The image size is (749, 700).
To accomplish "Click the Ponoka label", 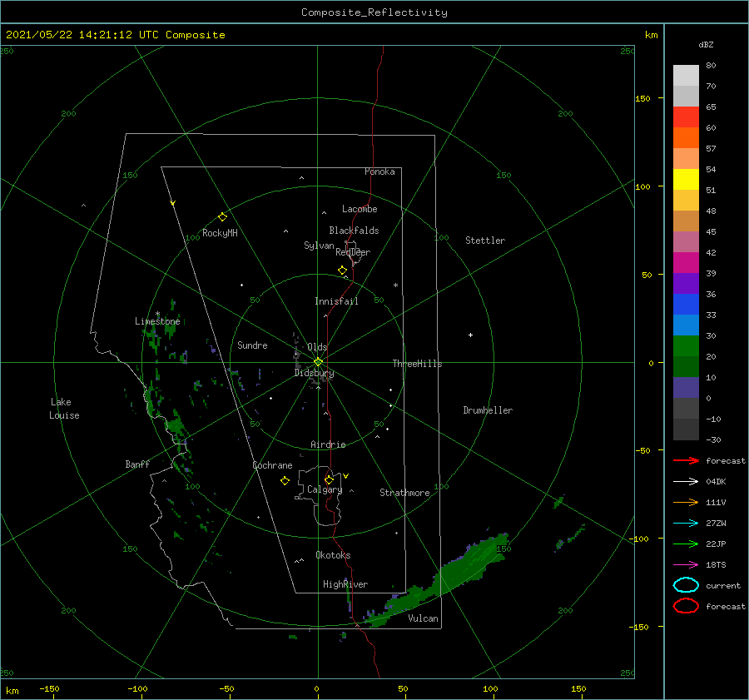I will [x=379, y=171].
